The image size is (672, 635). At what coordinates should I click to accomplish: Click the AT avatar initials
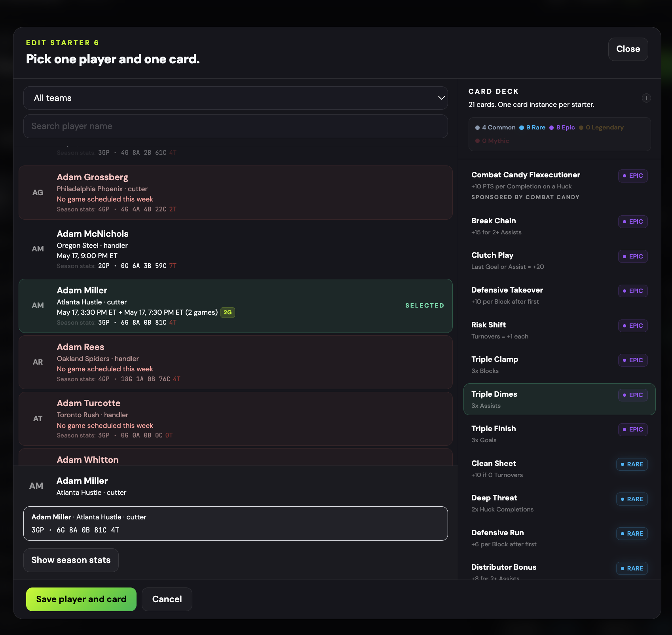[38, 418]
